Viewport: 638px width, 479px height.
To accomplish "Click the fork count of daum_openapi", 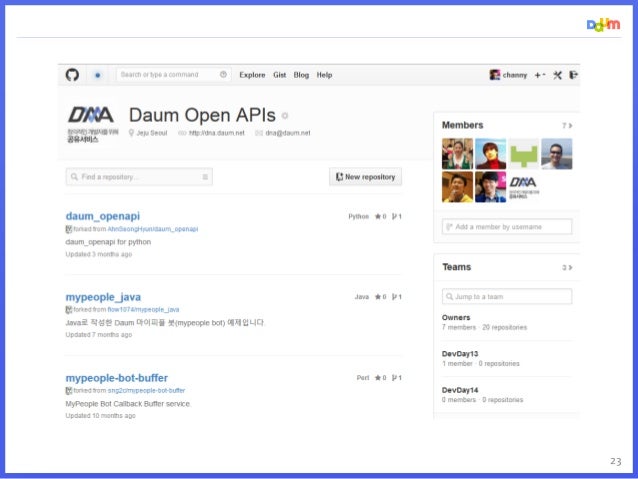I will click(x=397, y=217).
